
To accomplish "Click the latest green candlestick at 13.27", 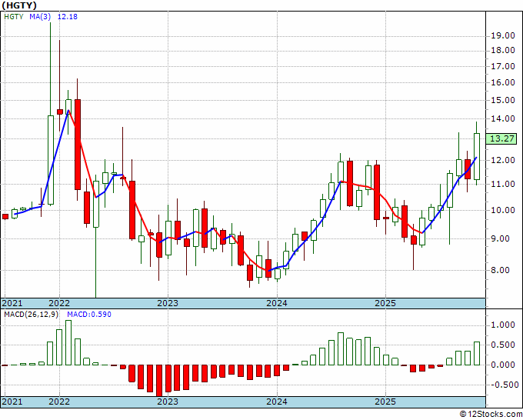I will 477,156.
